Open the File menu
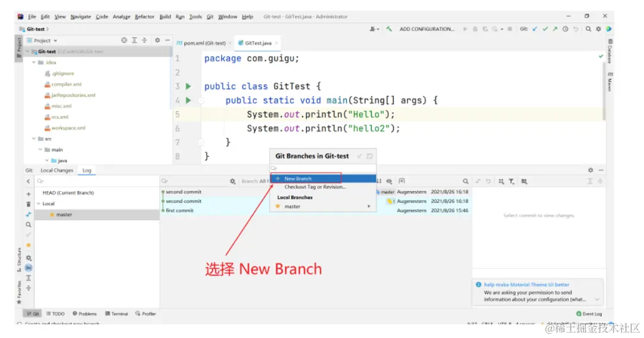644x338 pixels. [32, 17]
